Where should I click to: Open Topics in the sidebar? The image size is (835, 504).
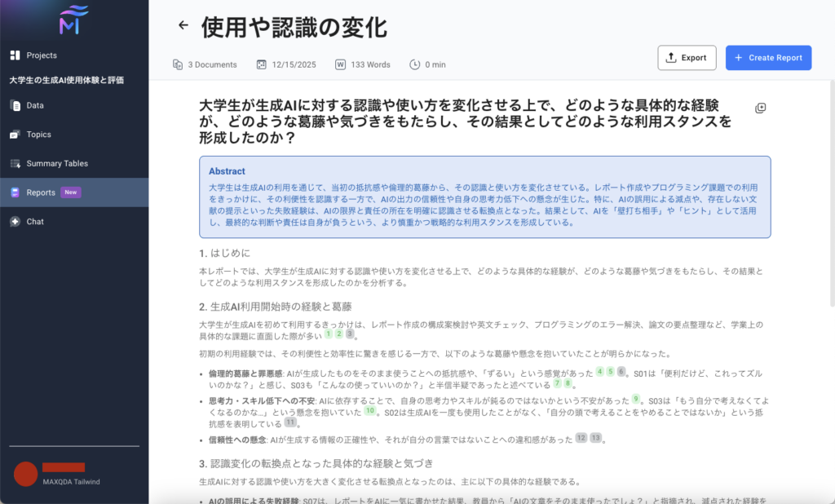coord(38,135)
